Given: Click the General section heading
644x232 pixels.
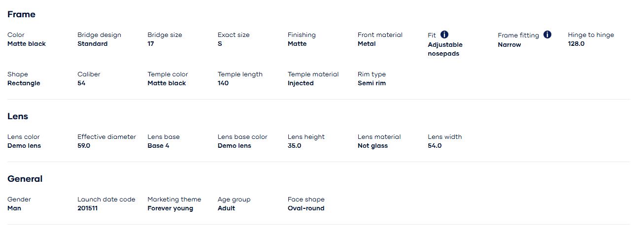Looking at the screenshot, I should pos(25,179).
